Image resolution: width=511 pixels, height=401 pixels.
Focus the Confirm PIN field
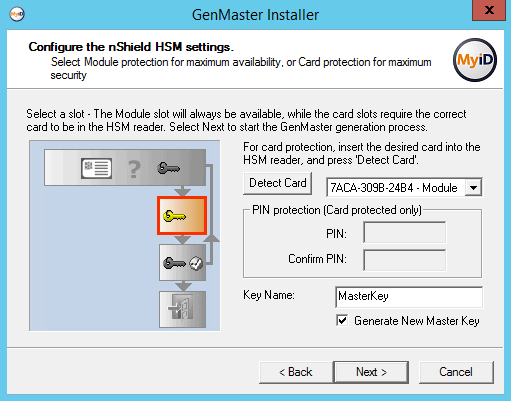(x=405, y=260)
